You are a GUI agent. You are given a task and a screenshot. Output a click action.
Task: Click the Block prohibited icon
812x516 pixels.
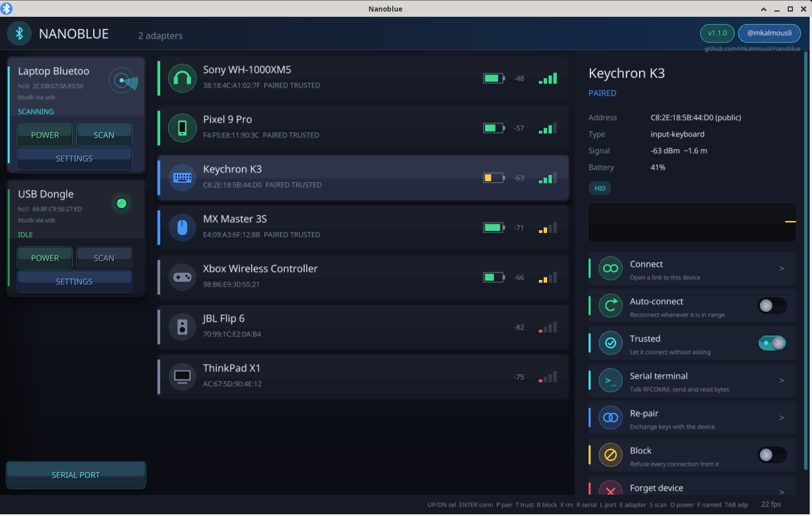[610, 455]
